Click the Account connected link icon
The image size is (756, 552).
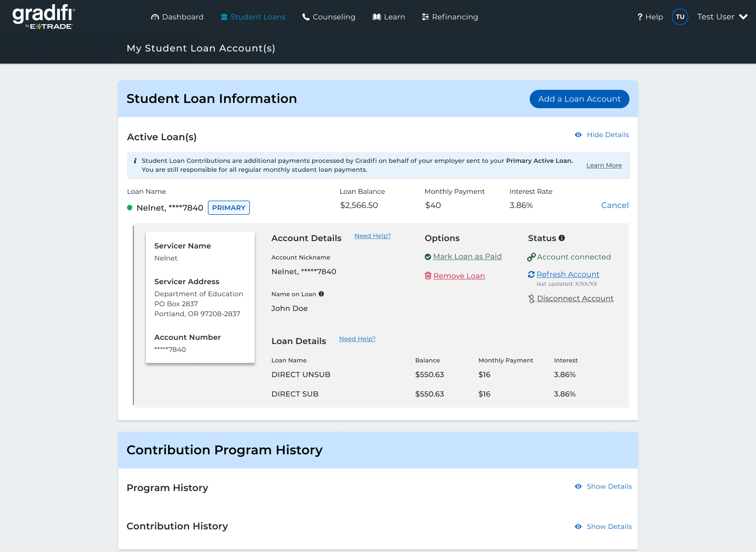coord(531,257)
